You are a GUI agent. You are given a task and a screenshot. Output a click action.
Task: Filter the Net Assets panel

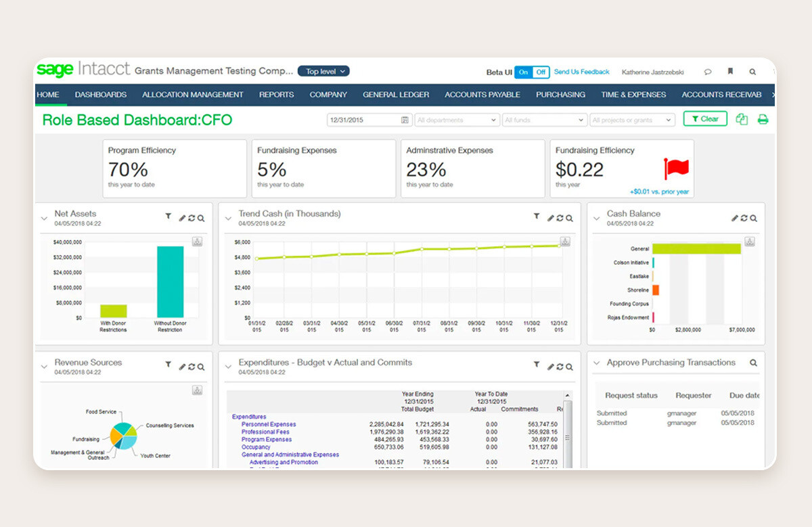tap(168, 216)
